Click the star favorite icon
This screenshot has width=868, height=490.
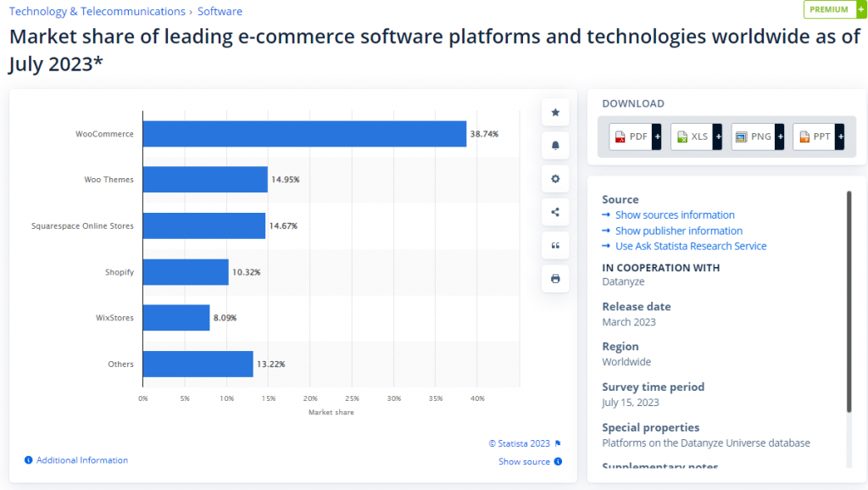pos(555,113)
